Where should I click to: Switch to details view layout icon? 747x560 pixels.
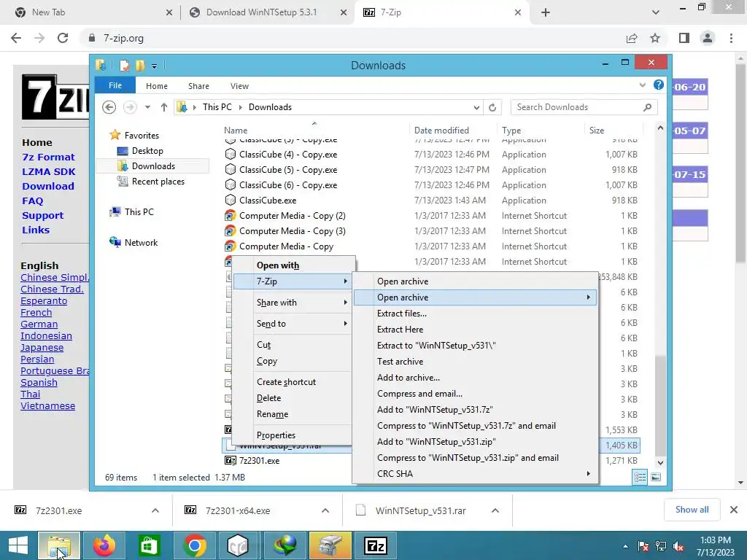tap(640, 477)
